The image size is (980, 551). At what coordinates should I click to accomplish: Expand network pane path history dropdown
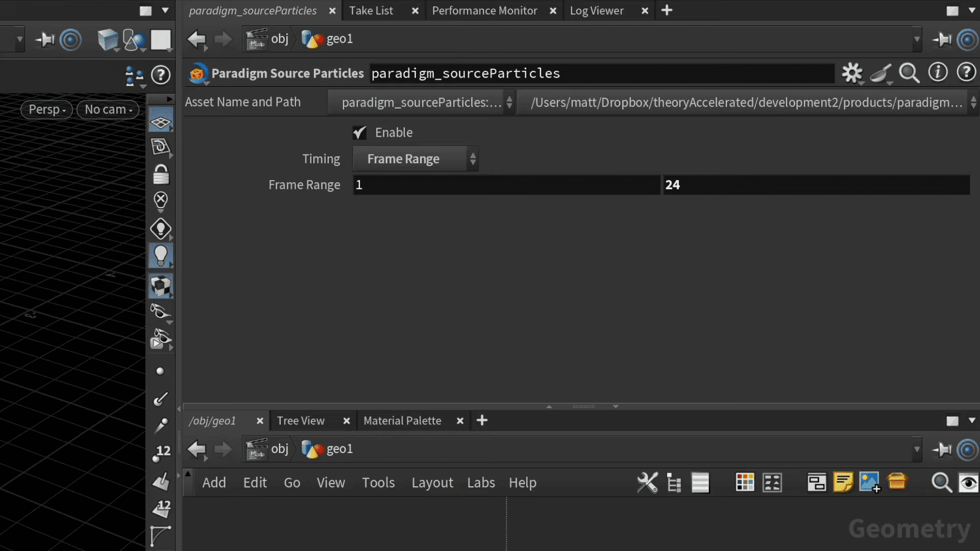917,449
